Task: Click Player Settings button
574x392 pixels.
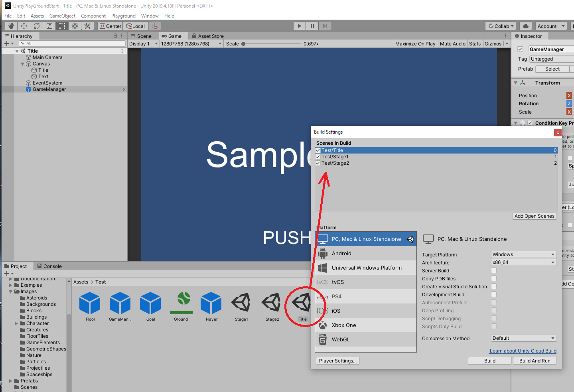Action: click(x=338, y=360)
